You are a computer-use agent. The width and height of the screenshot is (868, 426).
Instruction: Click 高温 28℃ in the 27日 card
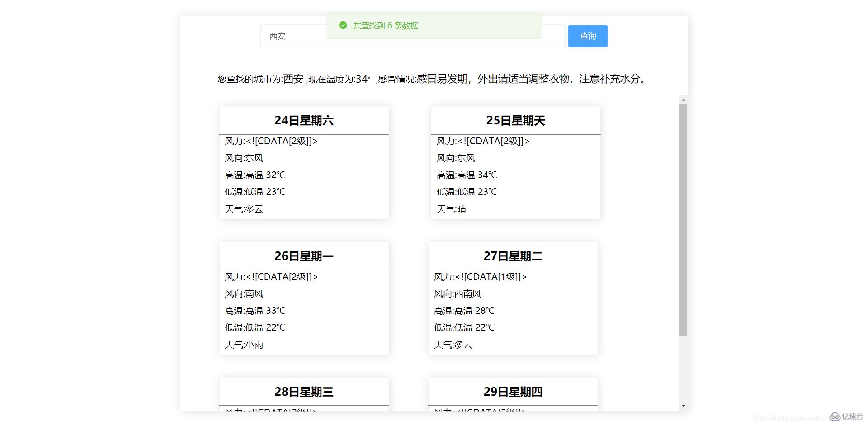464,311
